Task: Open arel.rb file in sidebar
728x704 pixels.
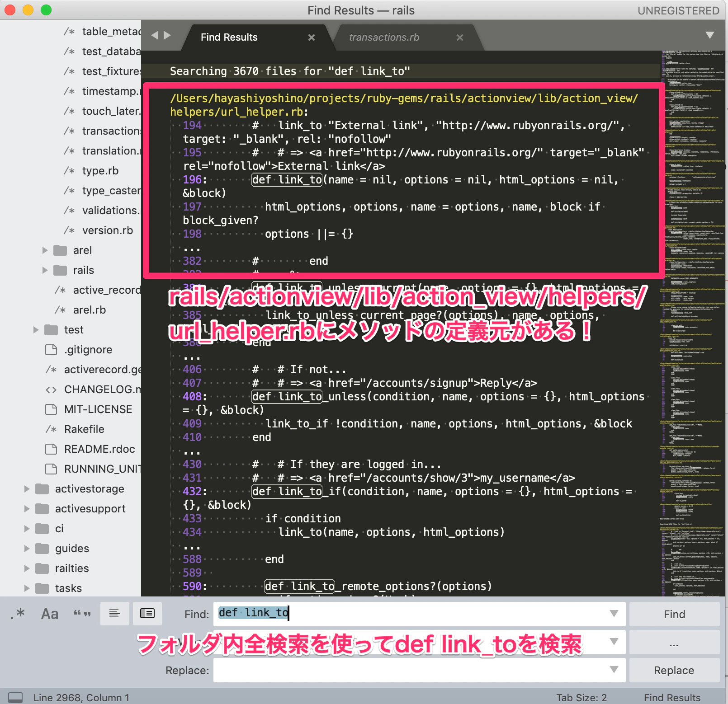Action: click(x=90, y=310)
